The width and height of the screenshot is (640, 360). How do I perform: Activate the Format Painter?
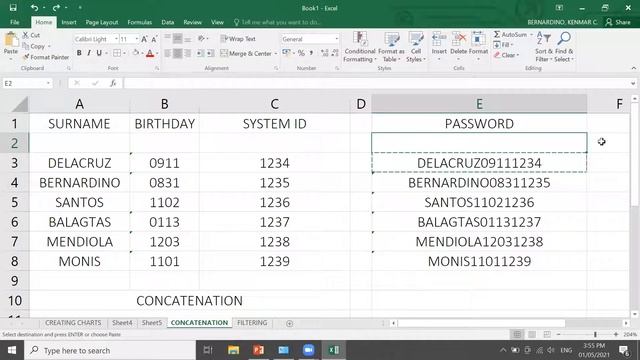46,57
